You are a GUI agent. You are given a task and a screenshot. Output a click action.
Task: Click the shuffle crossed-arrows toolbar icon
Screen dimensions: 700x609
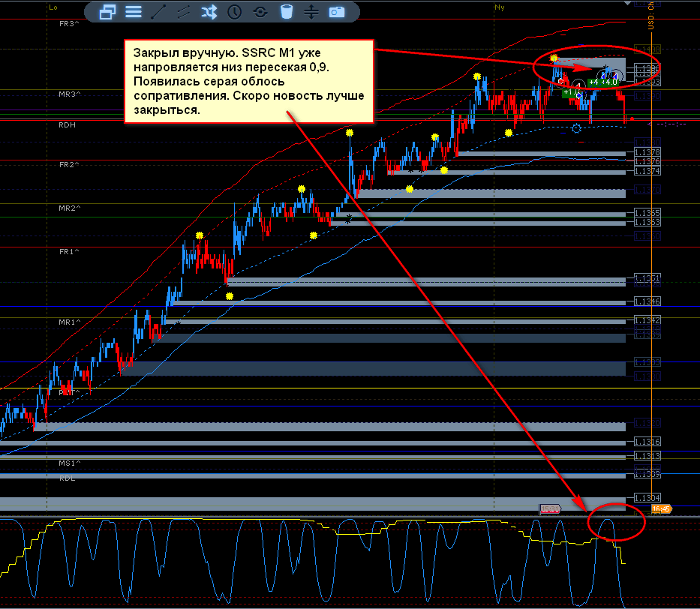(209, 12)
